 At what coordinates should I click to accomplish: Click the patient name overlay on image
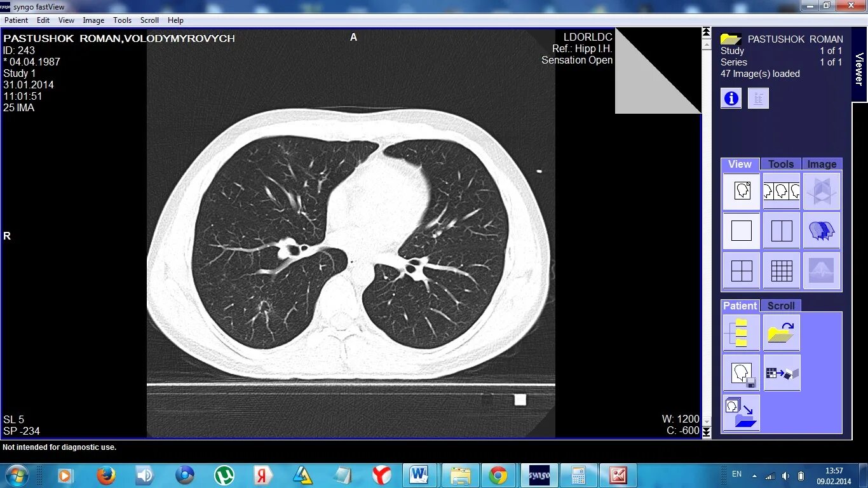119,39
